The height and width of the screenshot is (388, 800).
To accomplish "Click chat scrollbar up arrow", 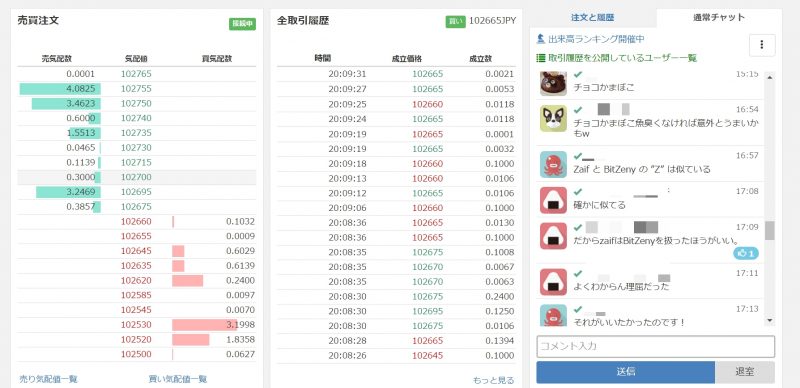I will tap(769, 77).
